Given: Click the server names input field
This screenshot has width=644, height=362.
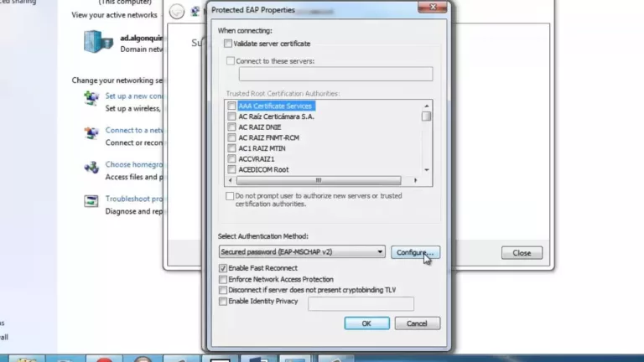Looking at the screenshot, I should pyautogui.click(x=335, y=74).
